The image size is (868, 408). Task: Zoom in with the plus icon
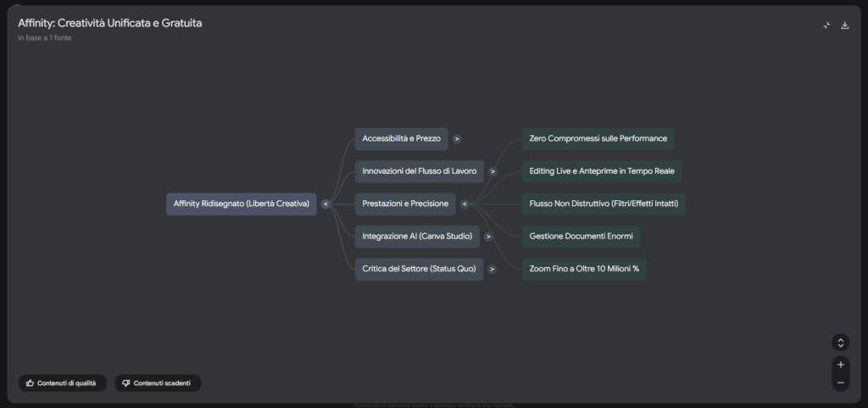coord(840,365)
